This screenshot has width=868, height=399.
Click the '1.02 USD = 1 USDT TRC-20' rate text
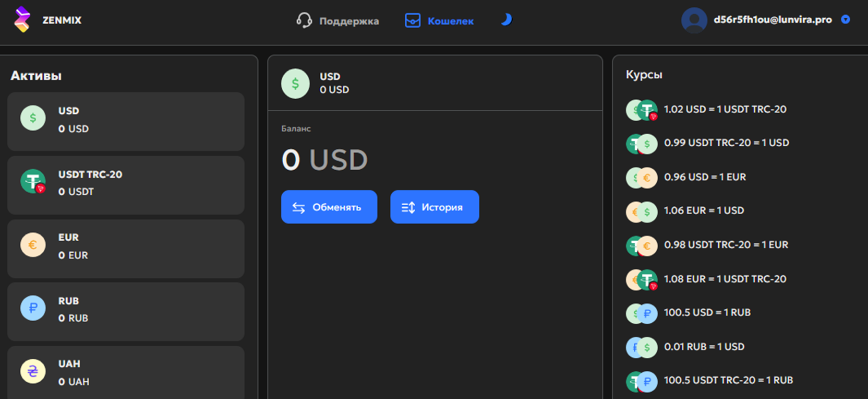pos(725,109)
